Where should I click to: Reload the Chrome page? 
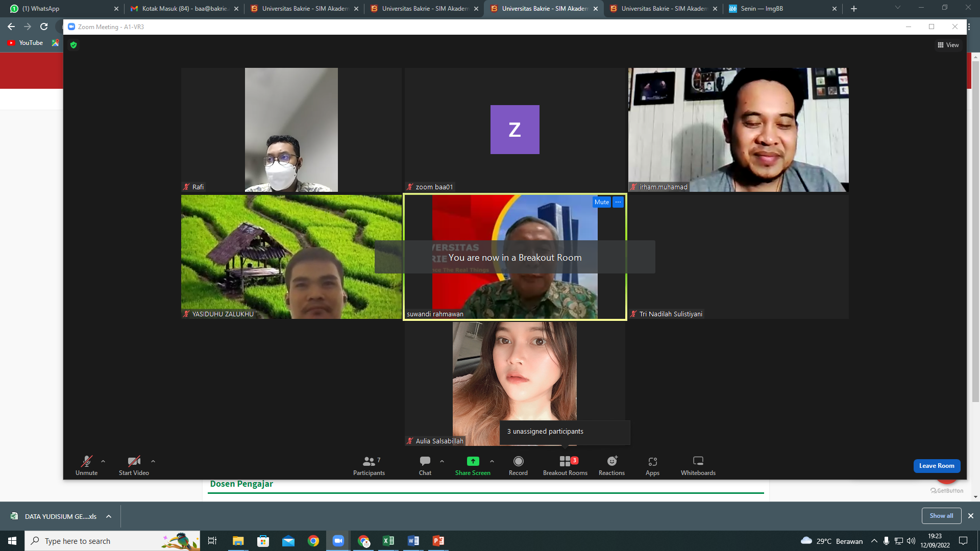pyautogui.click(x=44, y=27)
